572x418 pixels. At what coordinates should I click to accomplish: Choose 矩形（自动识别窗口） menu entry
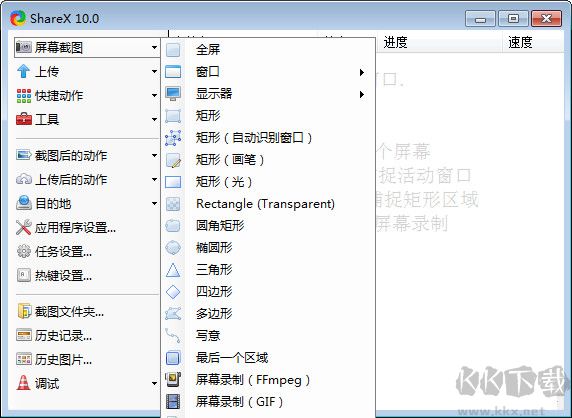point(268,138)
